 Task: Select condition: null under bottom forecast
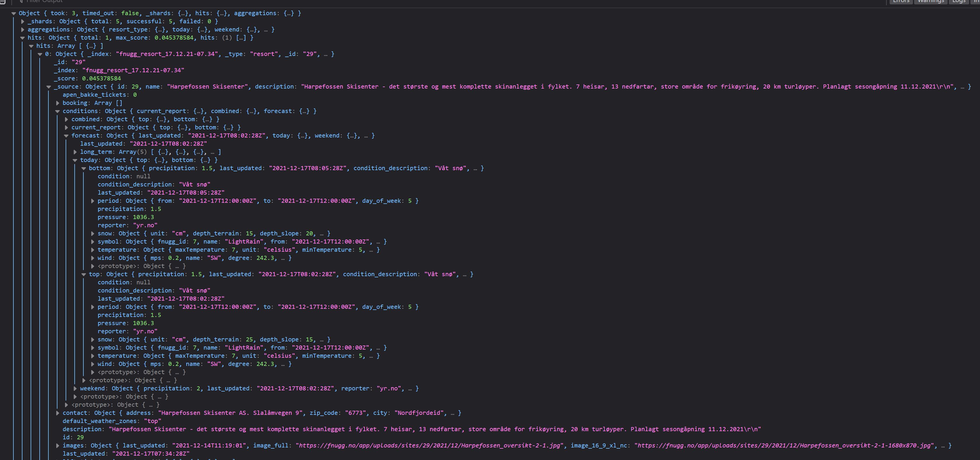[124, 177]
